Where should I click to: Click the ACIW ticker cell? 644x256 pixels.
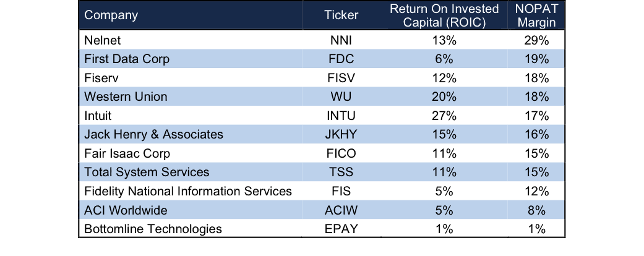[341, 210]
